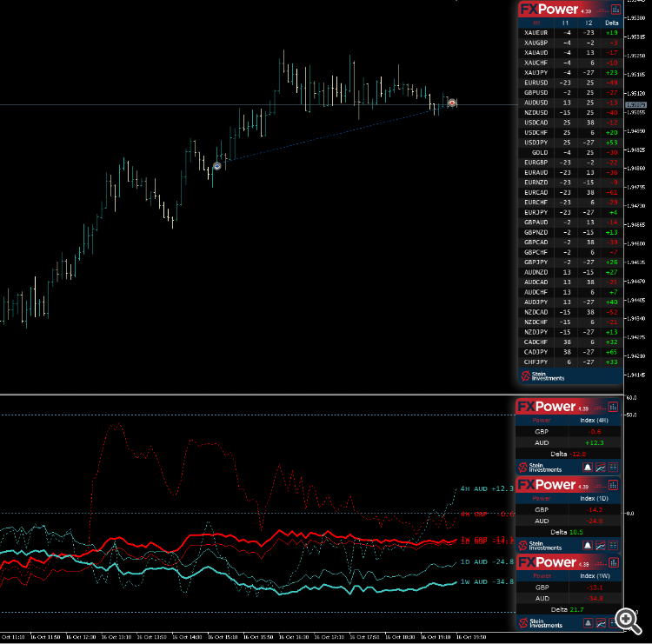The image size is (652, 644).
Task: Select the GBPJPY row in the pair list
Action: pos(570,262)
